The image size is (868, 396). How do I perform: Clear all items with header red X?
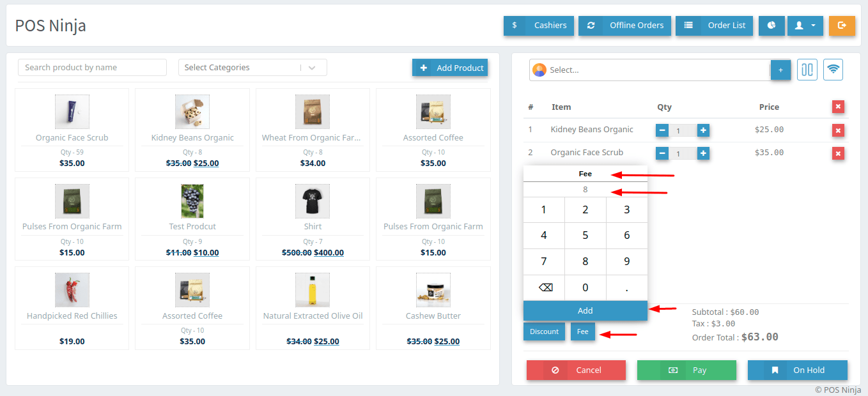[x=839, y=107]
